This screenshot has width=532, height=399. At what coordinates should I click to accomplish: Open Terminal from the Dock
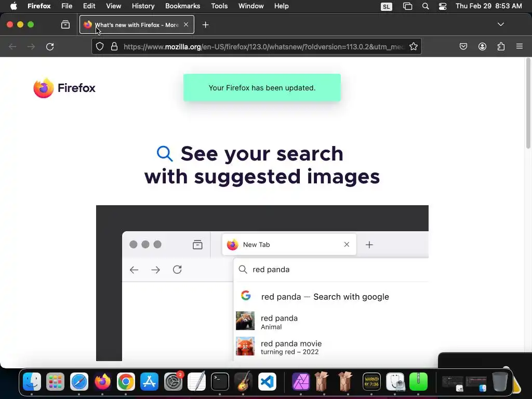220,382
